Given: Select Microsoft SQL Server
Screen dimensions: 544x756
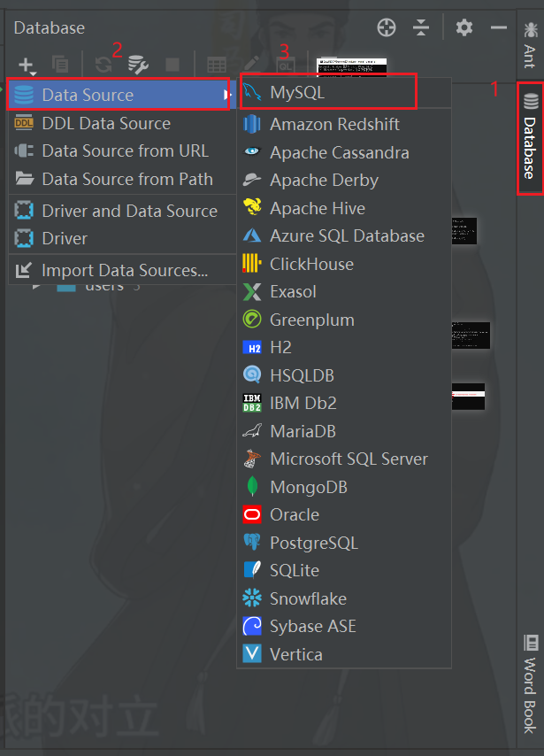Looking at the screenshot, I should (x=344, y=459).
